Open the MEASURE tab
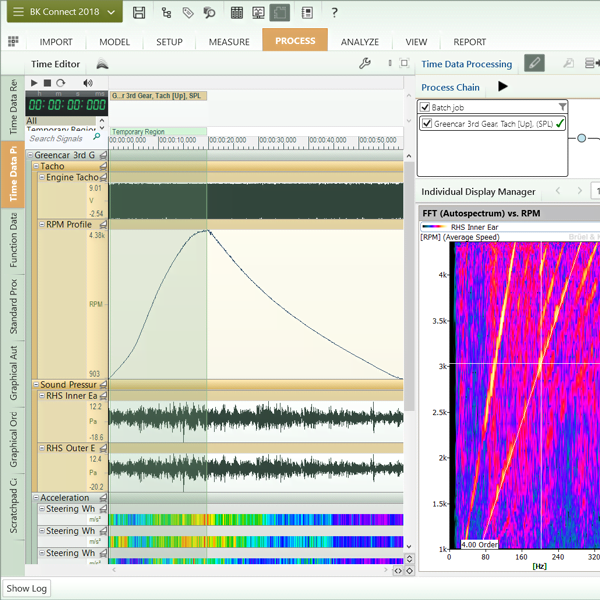Screen dimensions: 600x600 (229, 42)
